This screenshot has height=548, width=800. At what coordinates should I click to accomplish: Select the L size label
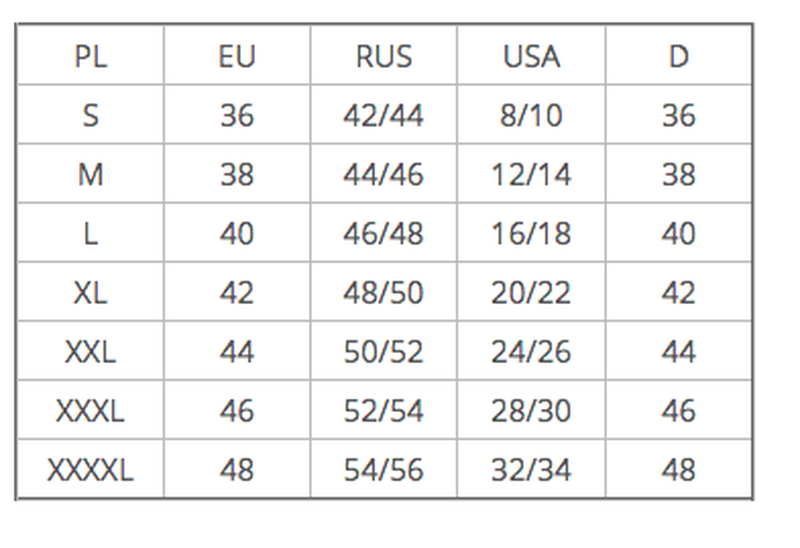pos(91,233)
